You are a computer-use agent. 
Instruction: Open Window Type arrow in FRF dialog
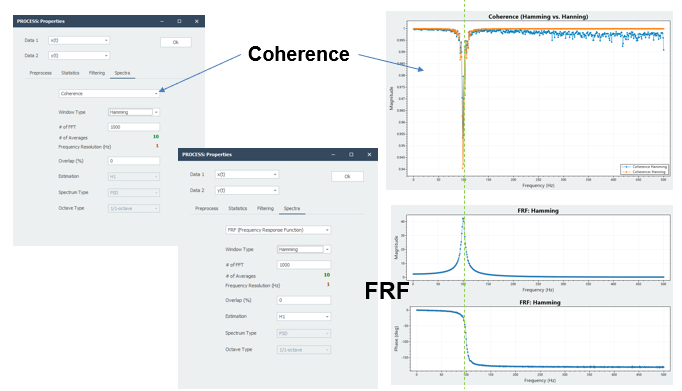tap(327, 250)
